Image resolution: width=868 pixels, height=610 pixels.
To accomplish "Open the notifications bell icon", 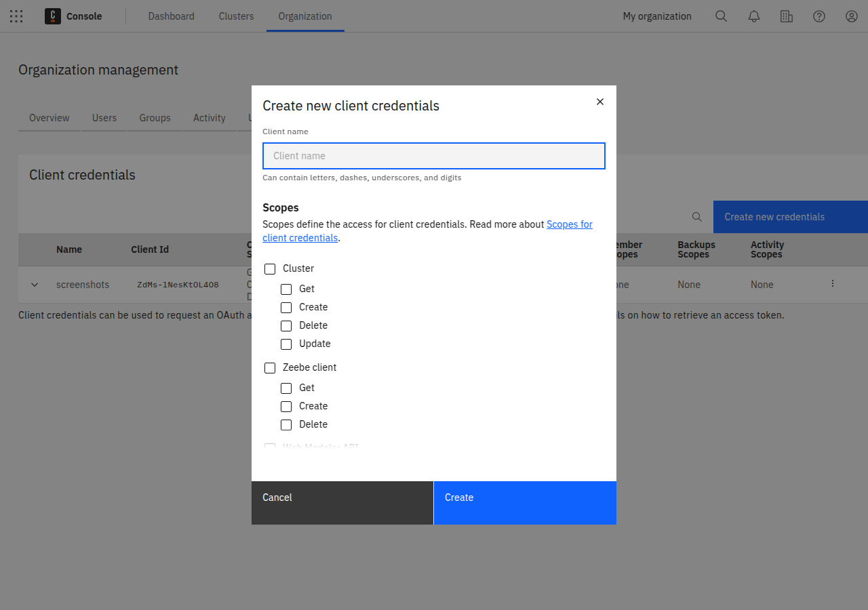I will (753, 16).
